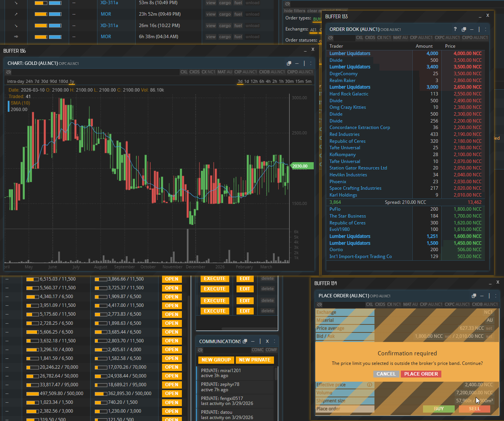
Task: Open the Gold chart tile options menu
Action: (311, 63)
